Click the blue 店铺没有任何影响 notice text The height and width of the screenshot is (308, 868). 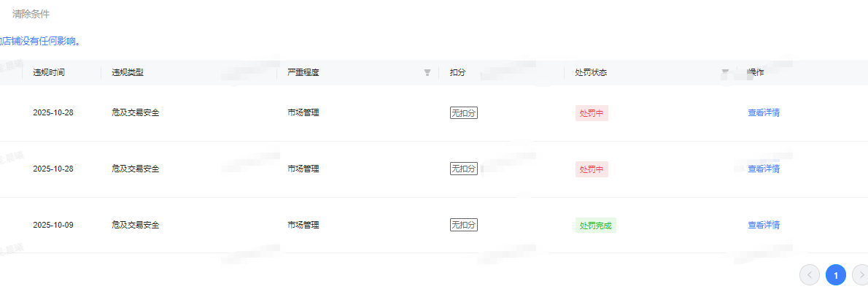pyautogui.click(x=40, y=41)
